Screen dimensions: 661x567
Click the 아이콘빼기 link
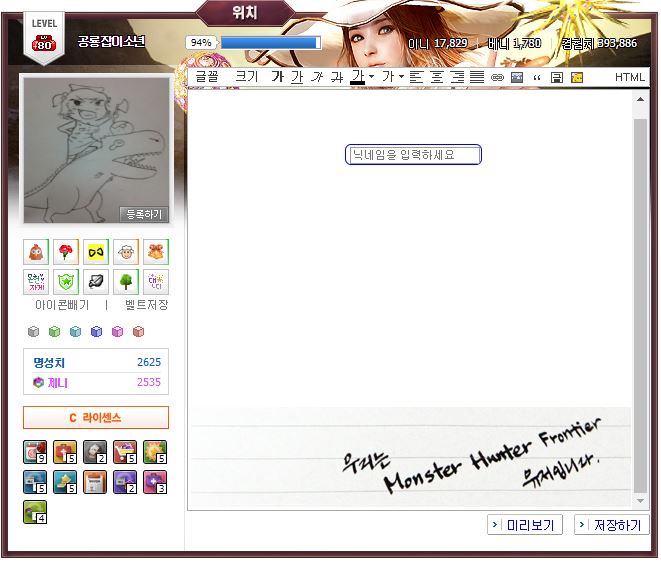[x=62, y=305]
